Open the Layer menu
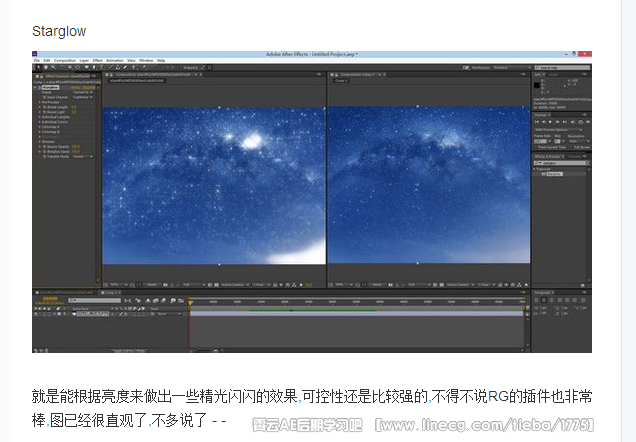The image size is (636, 442). pyautogui.click(x=84, y=60)
